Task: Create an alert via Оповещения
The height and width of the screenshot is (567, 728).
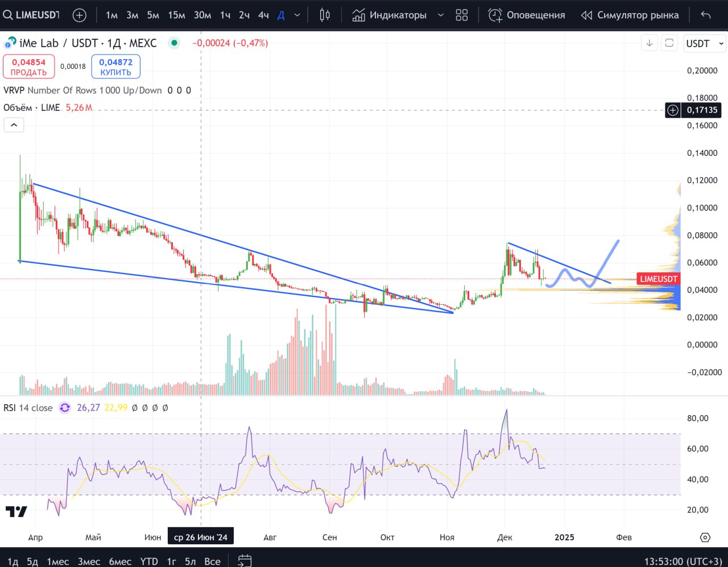Action: click(527, 15)
